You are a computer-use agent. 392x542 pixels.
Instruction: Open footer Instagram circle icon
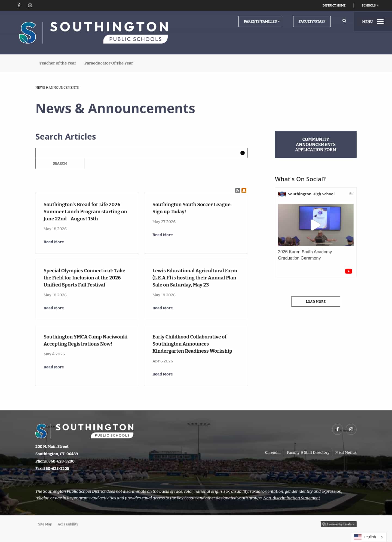tap(351, 429)
